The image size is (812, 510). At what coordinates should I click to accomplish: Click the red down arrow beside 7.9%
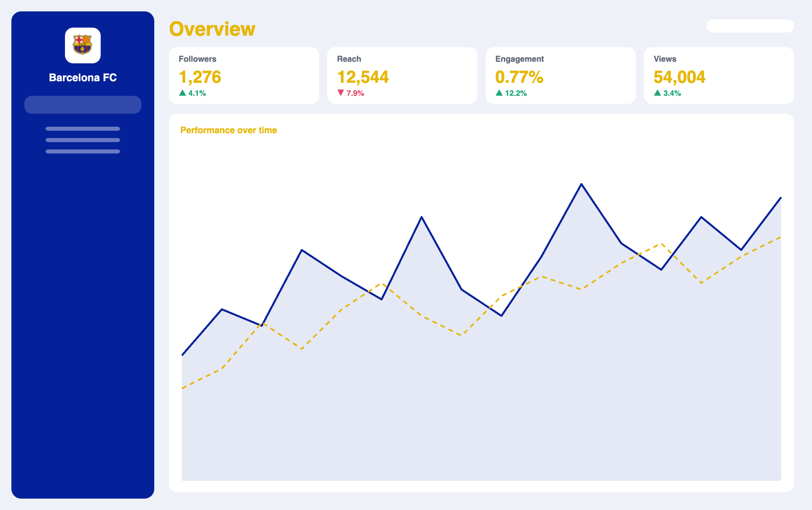point(341,93)
